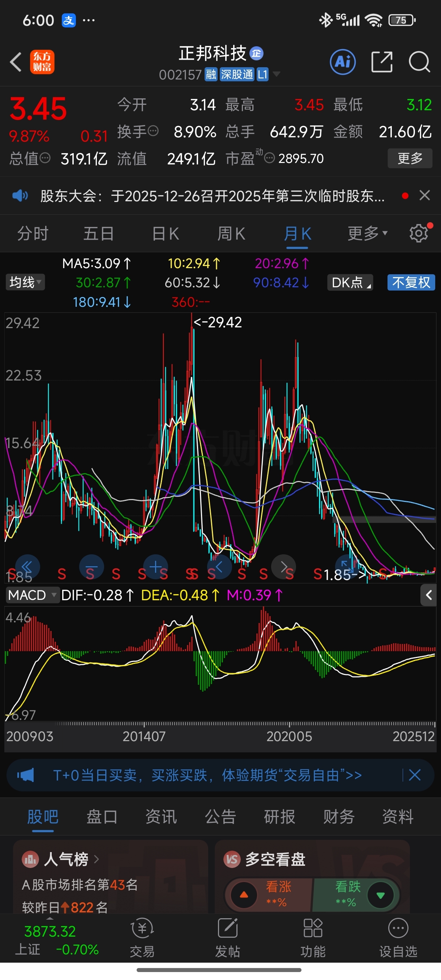Open the 财务 tab
441x980 pixels.
point(339,816)
